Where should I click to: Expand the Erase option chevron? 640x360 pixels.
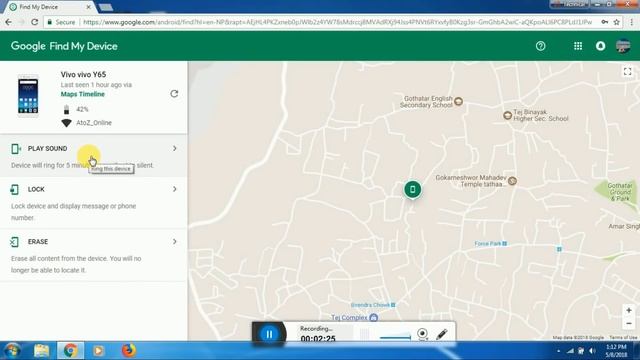click(x=175, y=242)
